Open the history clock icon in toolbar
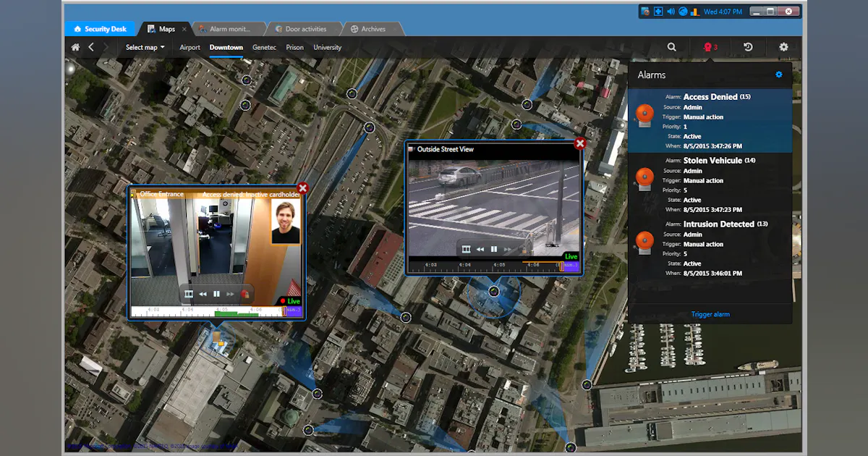 click(748, 47)
